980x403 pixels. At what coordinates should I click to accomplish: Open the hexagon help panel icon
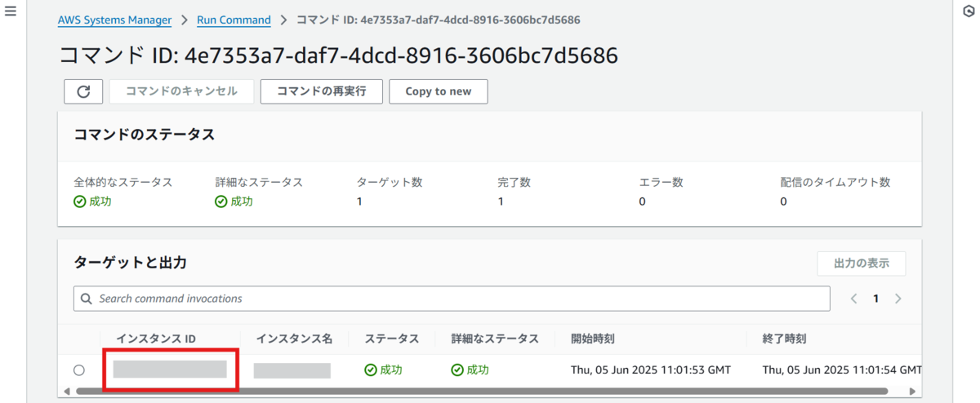coord(968,12)
